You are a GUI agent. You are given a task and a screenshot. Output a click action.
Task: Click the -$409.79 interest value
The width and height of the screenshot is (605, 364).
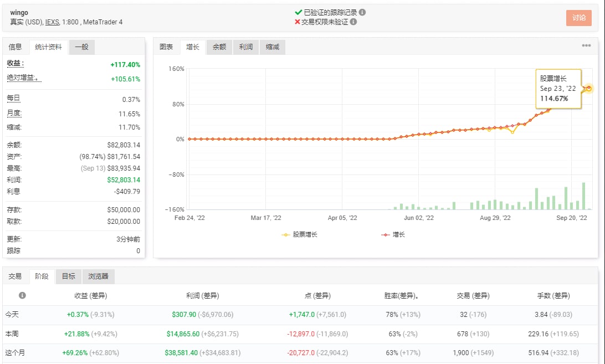(x=127, y=192)
